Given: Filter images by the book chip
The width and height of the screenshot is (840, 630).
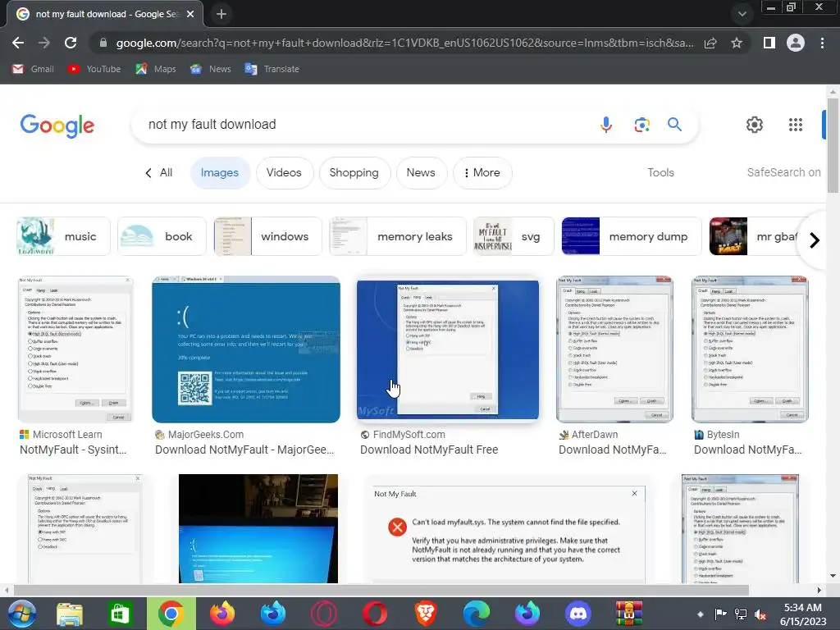Looking at the screenshot, I should click(162, 236).
